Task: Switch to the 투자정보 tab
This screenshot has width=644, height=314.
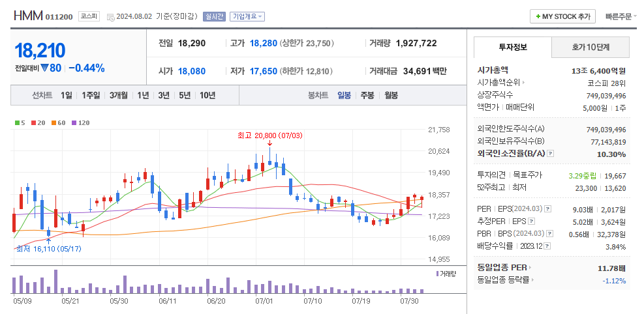Action: 513,47
